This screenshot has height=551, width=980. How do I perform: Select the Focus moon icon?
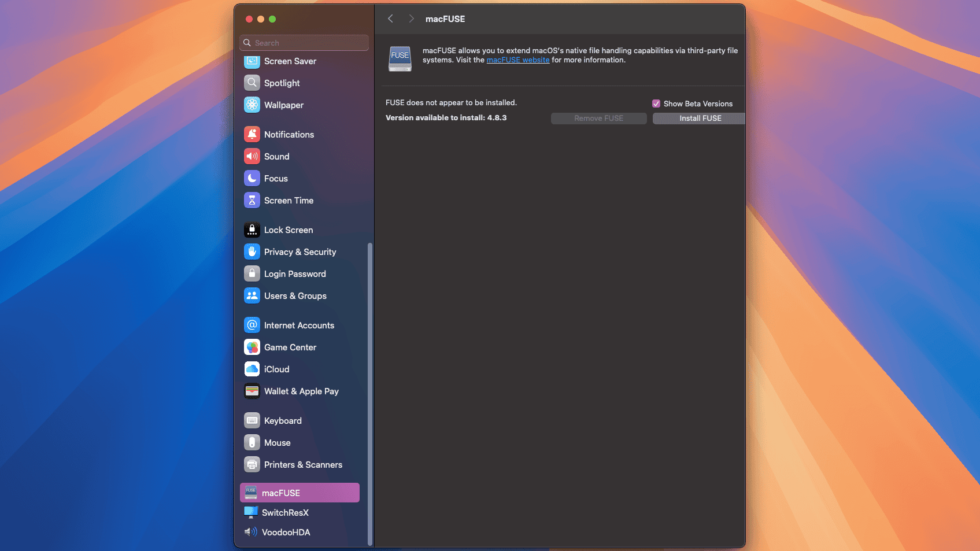point(252,178)
